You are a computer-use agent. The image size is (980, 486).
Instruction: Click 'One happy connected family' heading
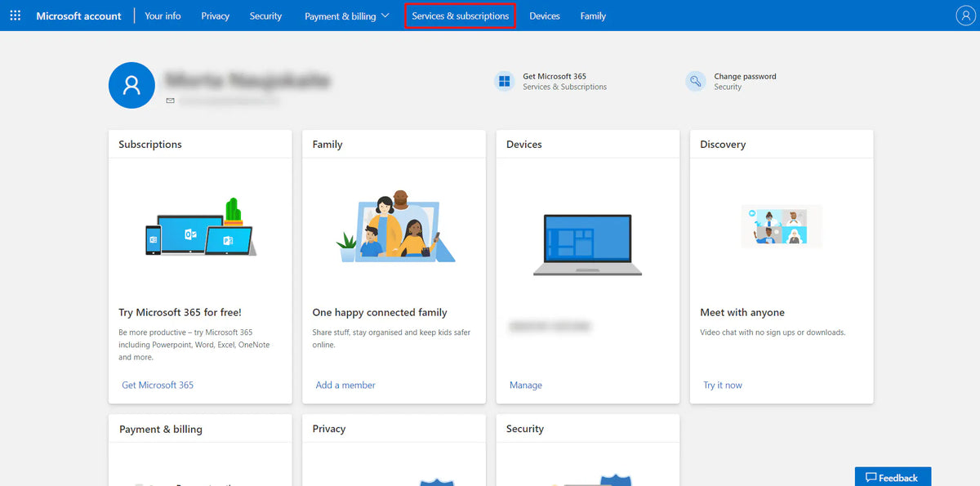click(380, 312)
